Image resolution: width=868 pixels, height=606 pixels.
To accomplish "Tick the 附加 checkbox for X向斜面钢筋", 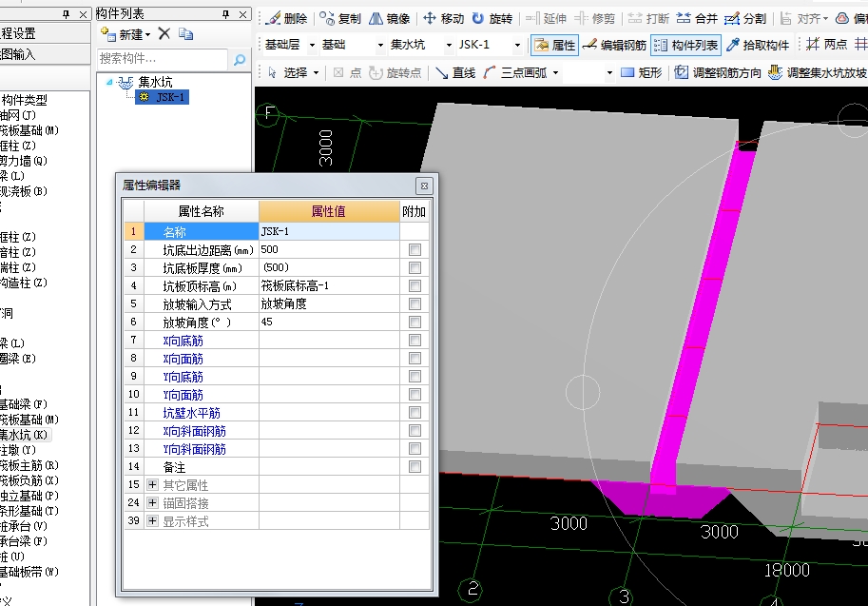I will click(x=415, y=430).
